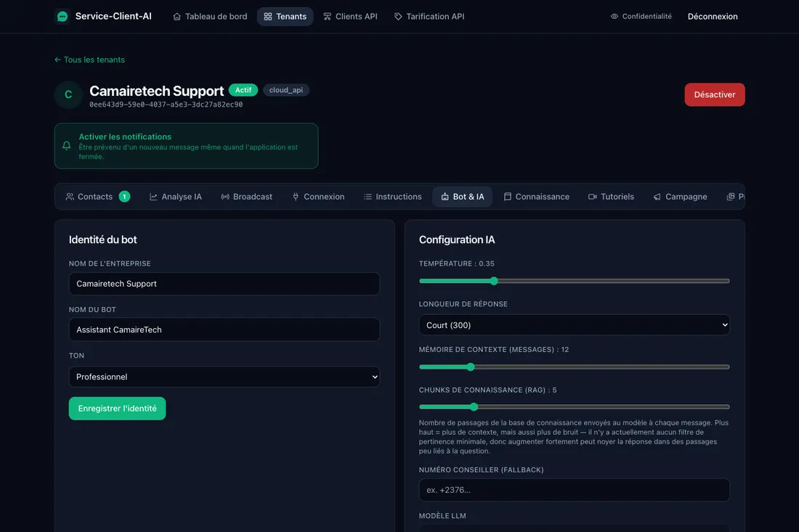Viewport: 799px width, 532px height.
Task: Click the tenant ID text 0ee643d9-59e0-4037
Action: pos(166,105)
